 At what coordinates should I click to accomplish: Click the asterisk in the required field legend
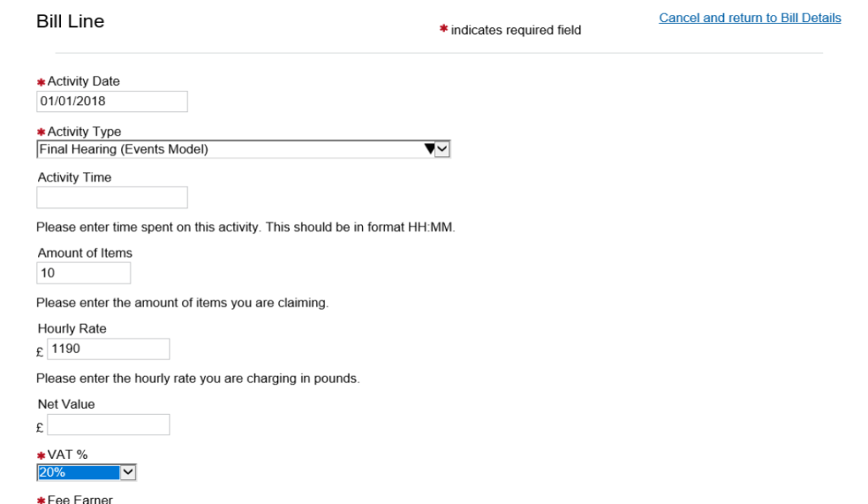point(442,31)
